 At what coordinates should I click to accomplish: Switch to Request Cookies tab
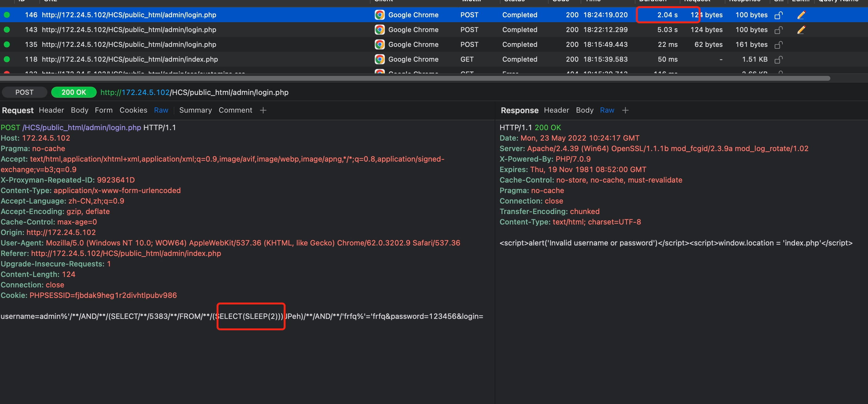point(133,110)
